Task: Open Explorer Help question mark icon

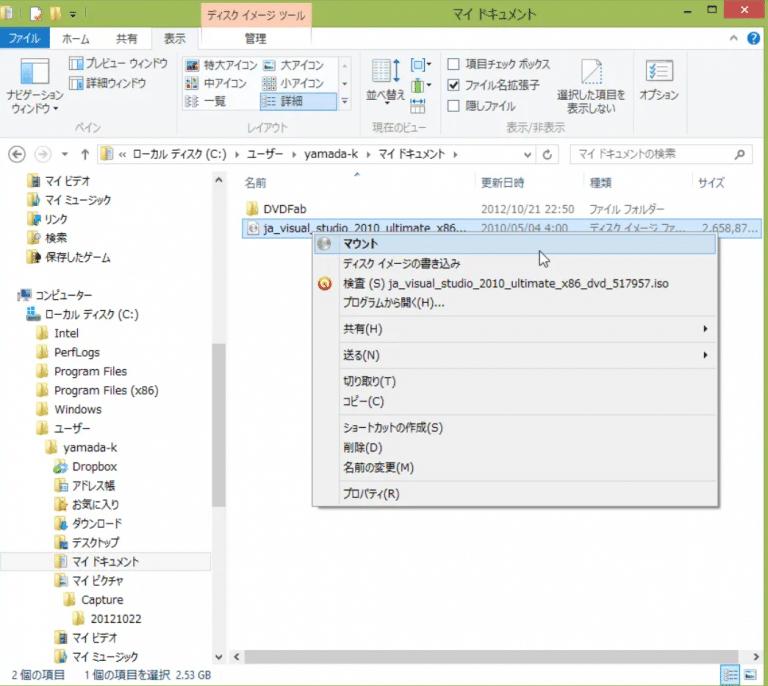Action: 753,38
